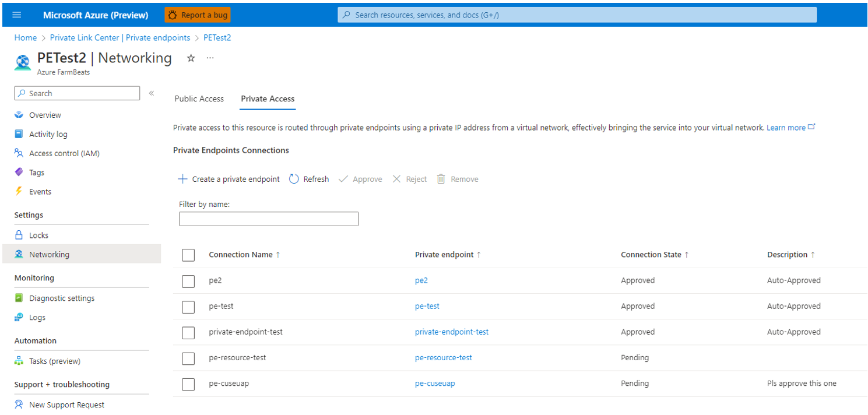Open the portal hamburger menu
This screenshot has height=415, width=868.
(16, 15)
